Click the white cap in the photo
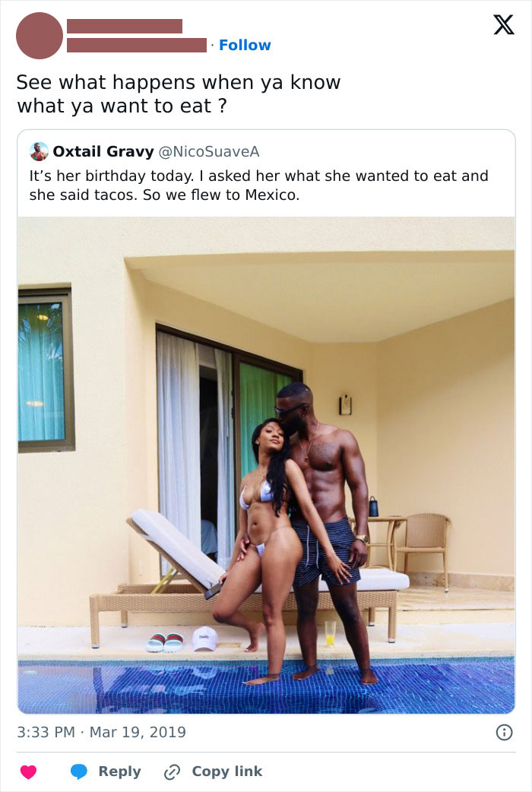 204,638
